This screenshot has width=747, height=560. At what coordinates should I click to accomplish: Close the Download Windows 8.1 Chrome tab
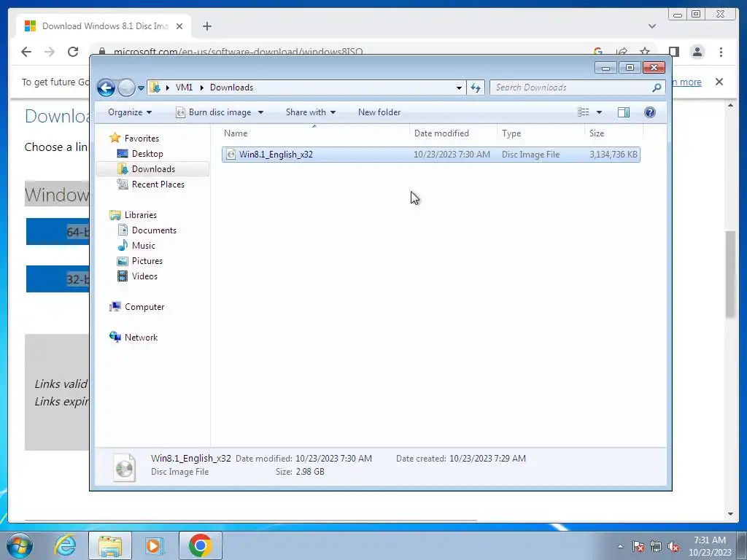179,26
